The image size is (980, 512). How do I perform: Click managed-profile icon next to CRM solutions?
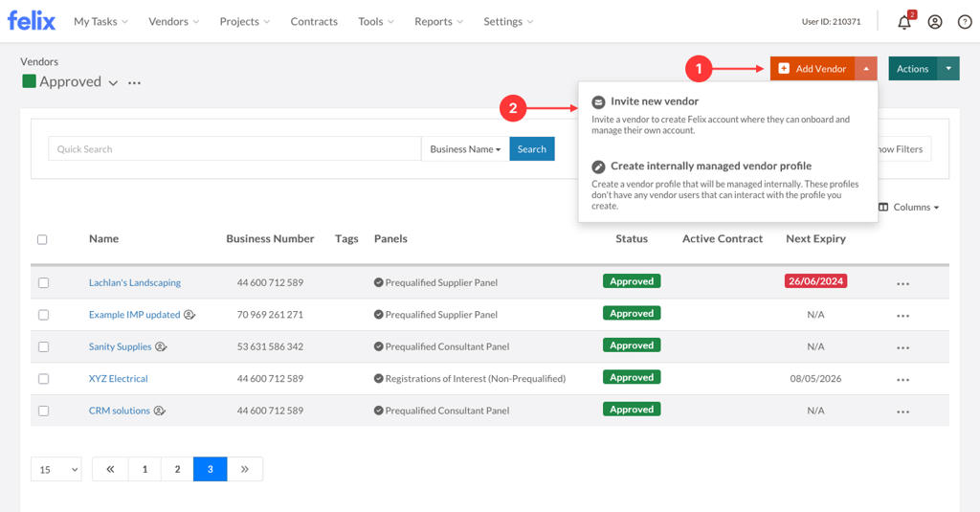pyautogui.click(x=160, y=411)
